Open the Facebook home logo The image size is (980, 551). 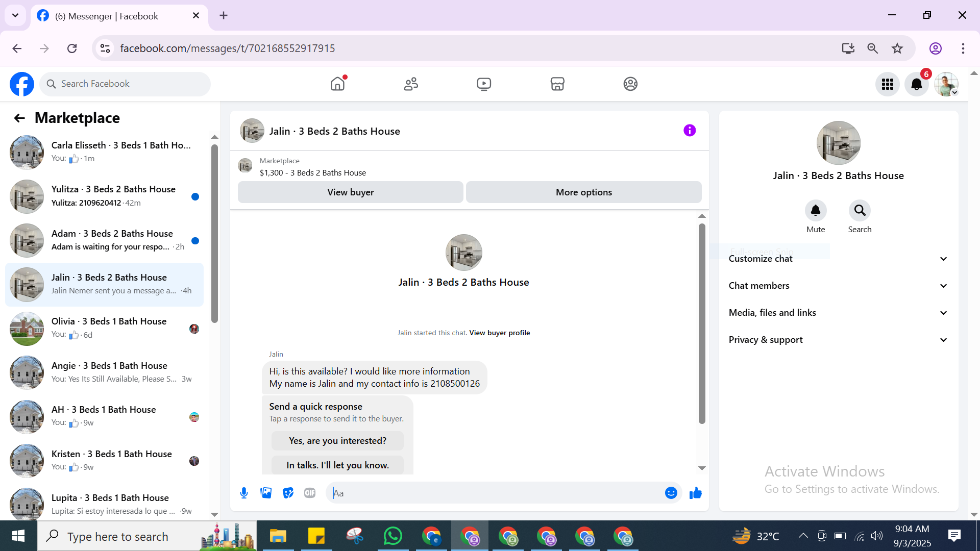22,84
